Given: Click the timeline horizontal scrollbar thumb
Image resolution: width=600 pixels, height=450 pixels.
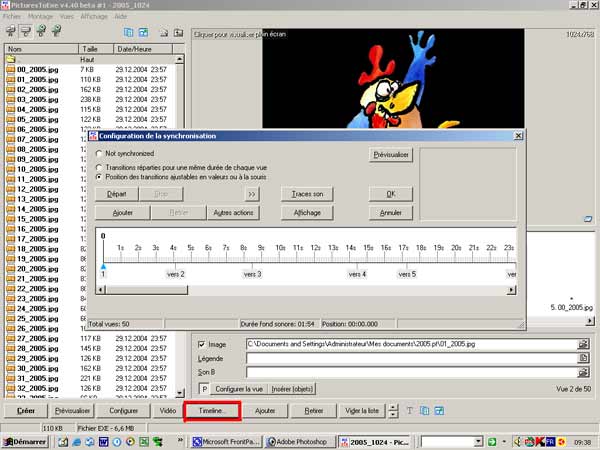Looking at the screenshot, I should pos(147,290).
